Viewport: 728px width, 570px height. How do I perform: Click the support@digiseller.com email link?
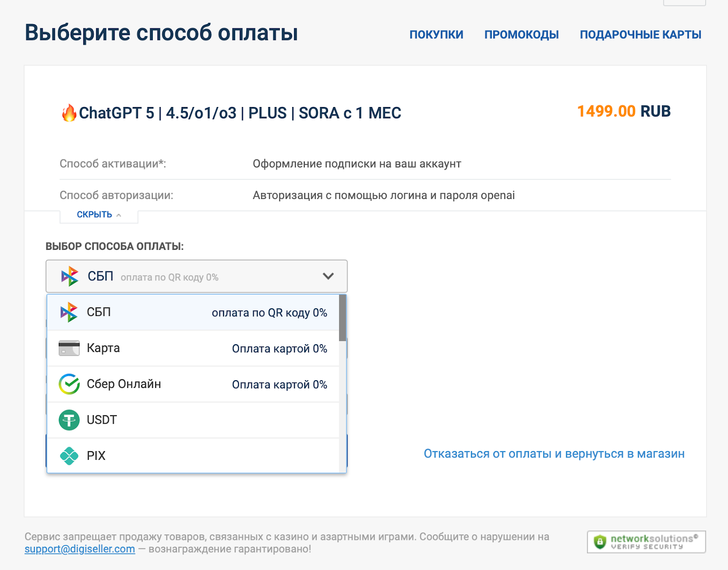point(80,549)
